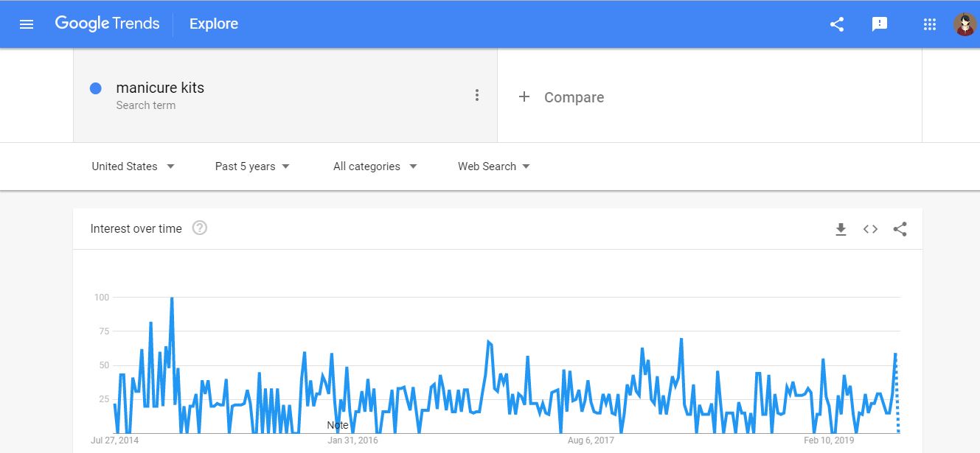Expand the All categories dropdown
Image resolution: width=980 pixels, height=453 pixels.
pos(375,166)
